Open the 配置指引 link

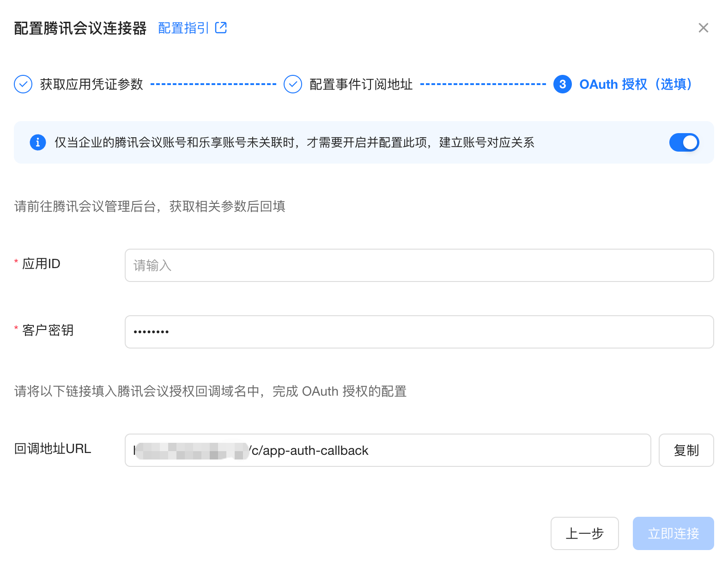[183, 28]
